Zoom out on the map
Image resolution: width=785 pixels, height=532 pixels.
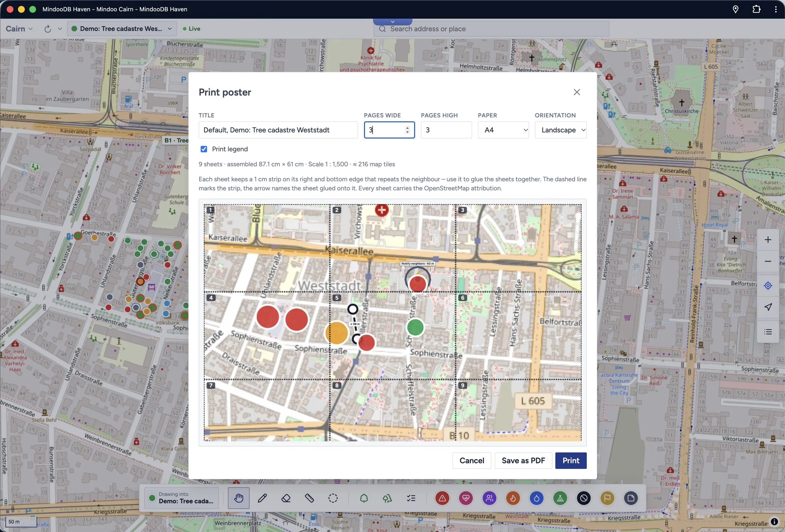[768, 262]
